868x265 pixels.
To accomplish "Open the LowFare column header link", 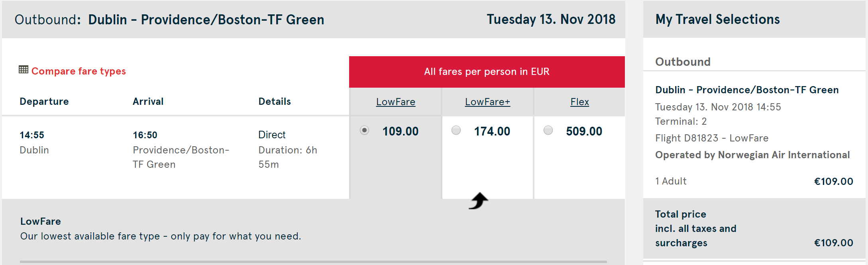I will click(x=396, y=102).
